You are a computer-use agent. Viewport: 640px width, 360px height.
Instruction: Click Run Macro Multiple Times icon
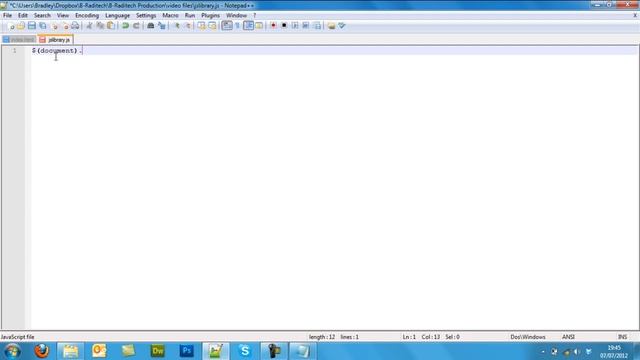point(305,26)
